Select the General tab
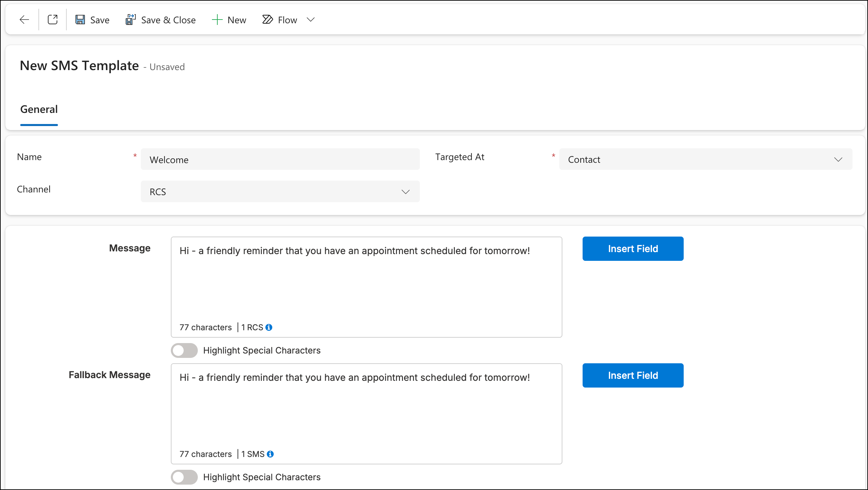The width and height of the screenshot is (868, 490). (39, 110)
